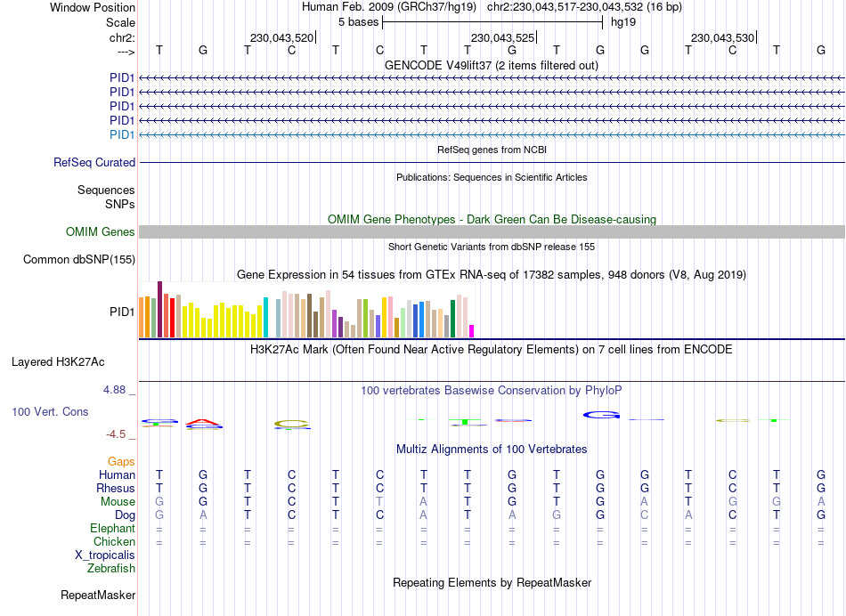Click the light blue PID1 transcript label
Screen dimensions: 846x616
click(122, 134)
